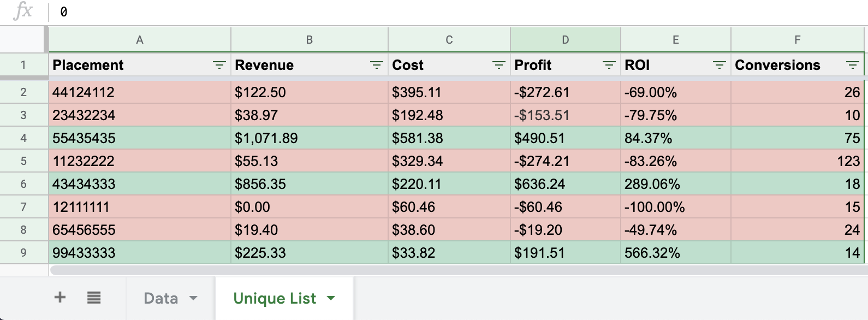This screenshot has width=868, height=320.
Task: Click ROI cell -100.00%
Action: click(676, 207)
